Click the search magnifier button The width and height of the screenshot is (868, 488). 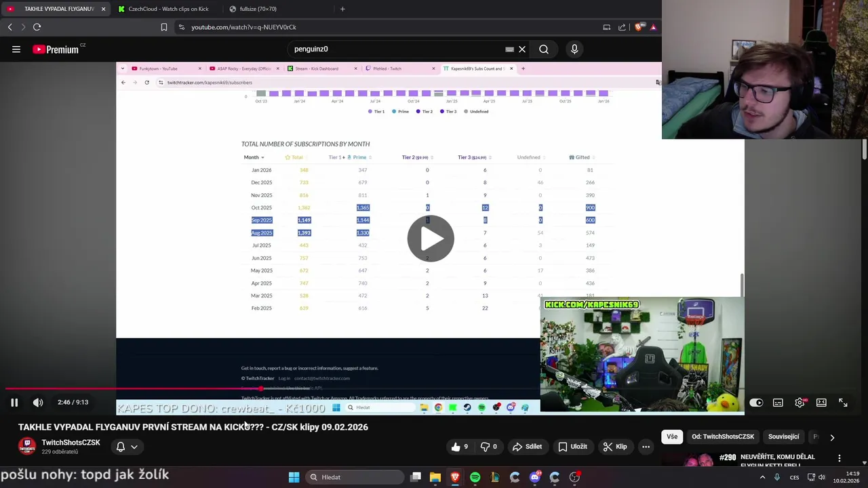[x=544, y=49]
